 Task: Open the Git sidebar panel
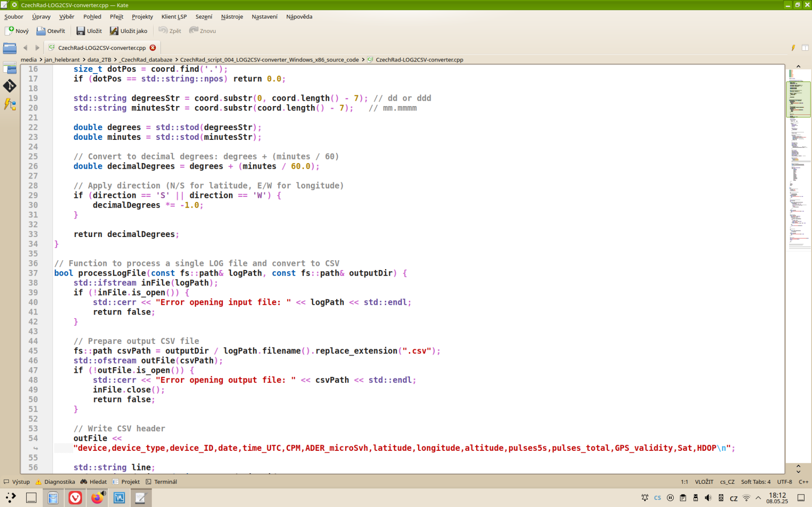tap(9, 86)
